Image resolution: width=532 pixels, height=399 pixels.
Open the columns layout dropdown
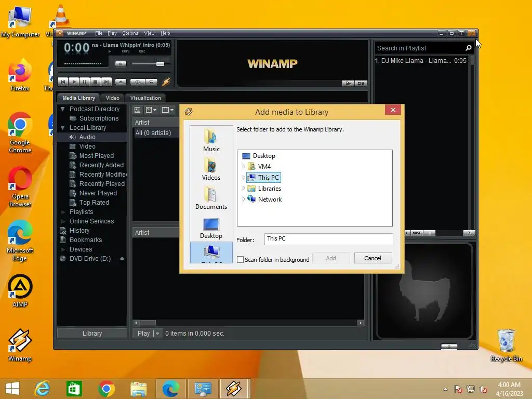pyautogui.click(x=168, y=110)
